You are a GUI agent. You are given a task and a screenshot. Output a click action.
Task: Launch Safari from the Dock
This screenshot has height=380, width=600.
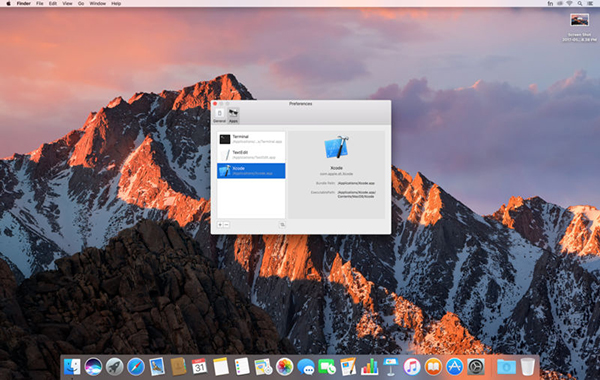pyautogui.click(x=136, y=367)
